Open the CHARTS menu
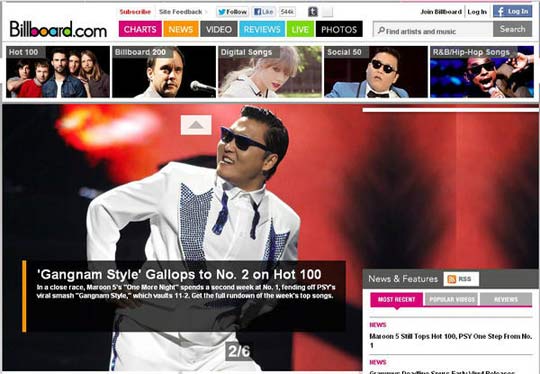The height and width of the screenshot is (374, 540). click(x=140, y=29)
